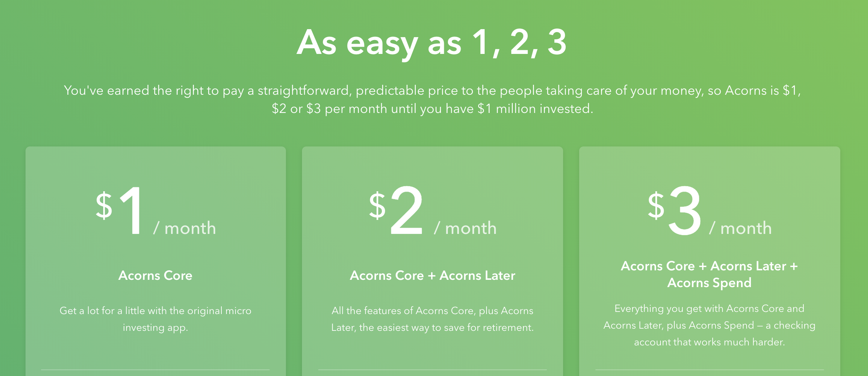The width and height of the screenshot is (868, 376).
Task: Open the Acorns Core + Later + Spend title
Action: (x=709, y=274)
